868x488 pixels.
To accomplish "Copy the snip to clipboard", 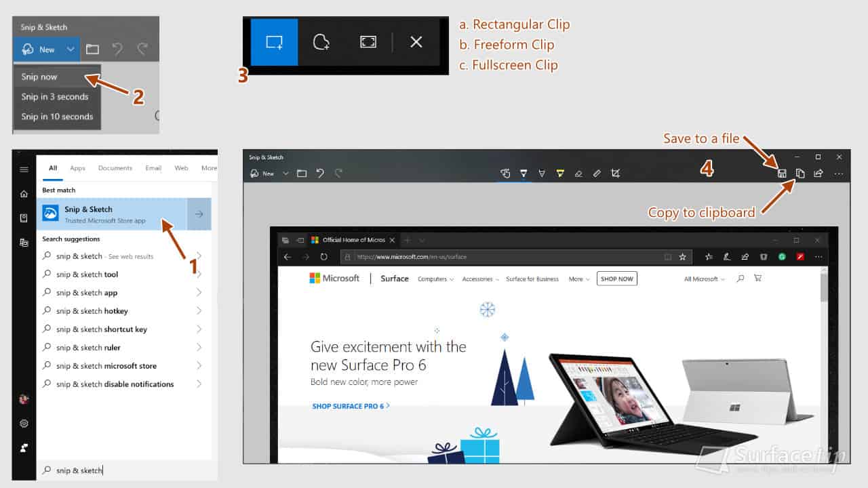I will 800,173.
